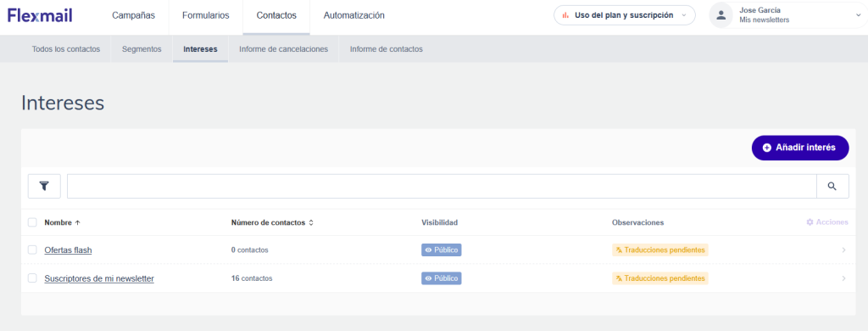
Task: Click the "16 contactos" cell
Action: click(x=252, y=278)
